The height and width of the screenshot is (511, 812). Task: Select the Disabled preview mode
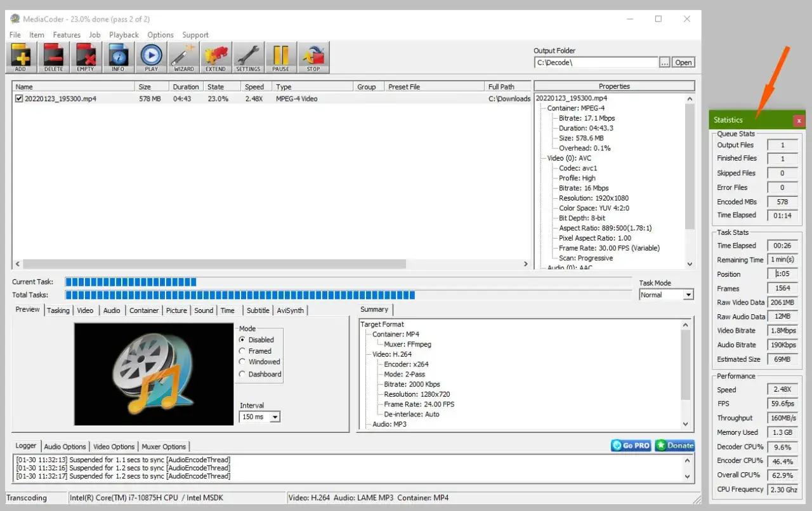[242, 340]
